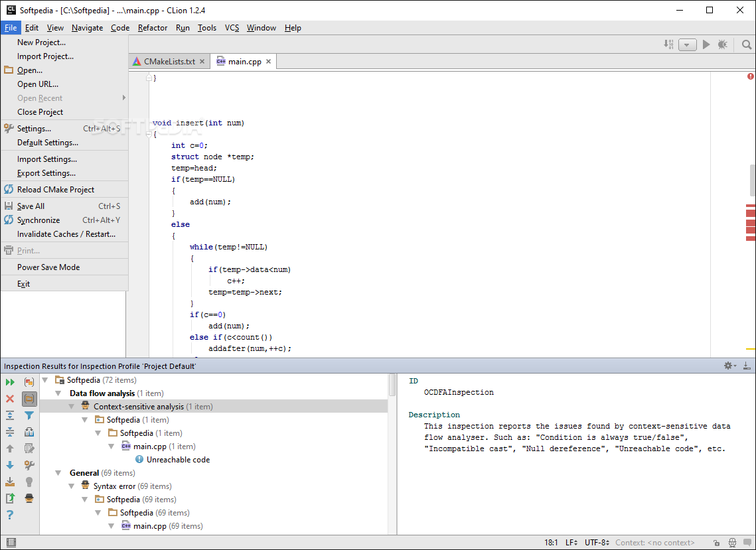Screen dimensions: 756x550
Task: Click Power Save Mode menu item
Action: [64, 267]
